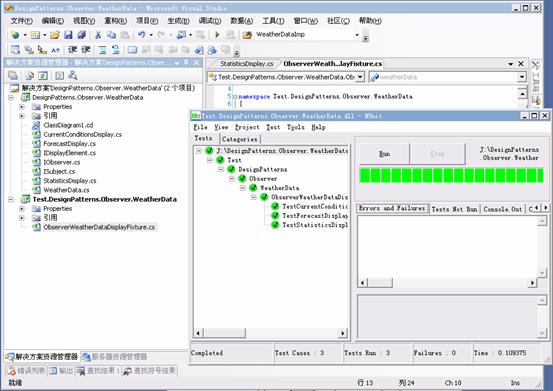Image resolution: width=553 pixels, height=391 pixels.
Task: Click the Undo arrow icon
Action: [x=141, y=35]
